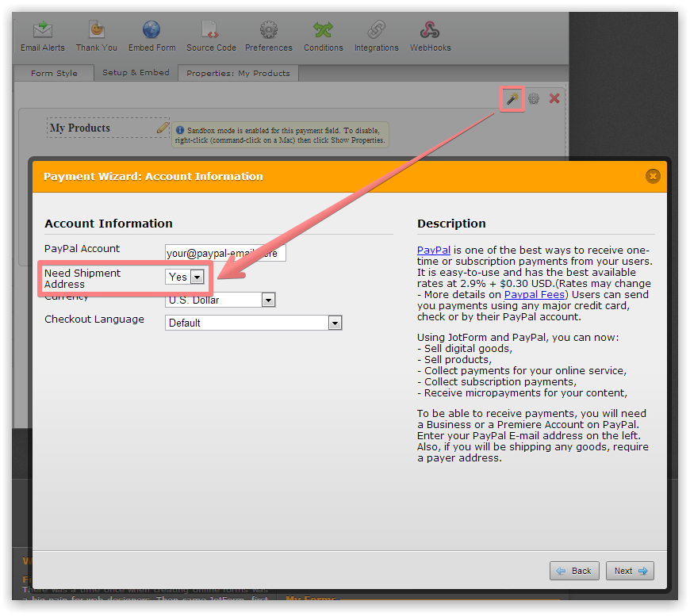Open Integrations chain icon

click(376, 30)
